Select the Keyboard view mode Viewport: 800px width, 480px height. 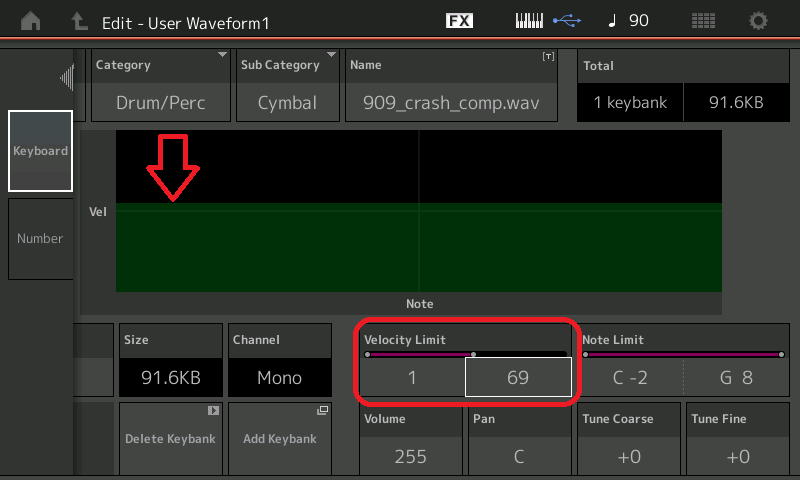pyautogui.click(x=40, y=151)
